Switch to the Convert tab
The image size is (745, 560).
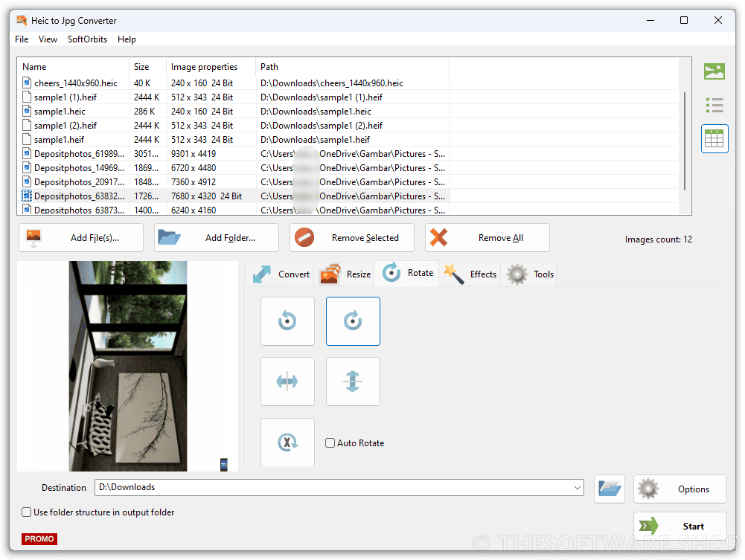point(281,274)
